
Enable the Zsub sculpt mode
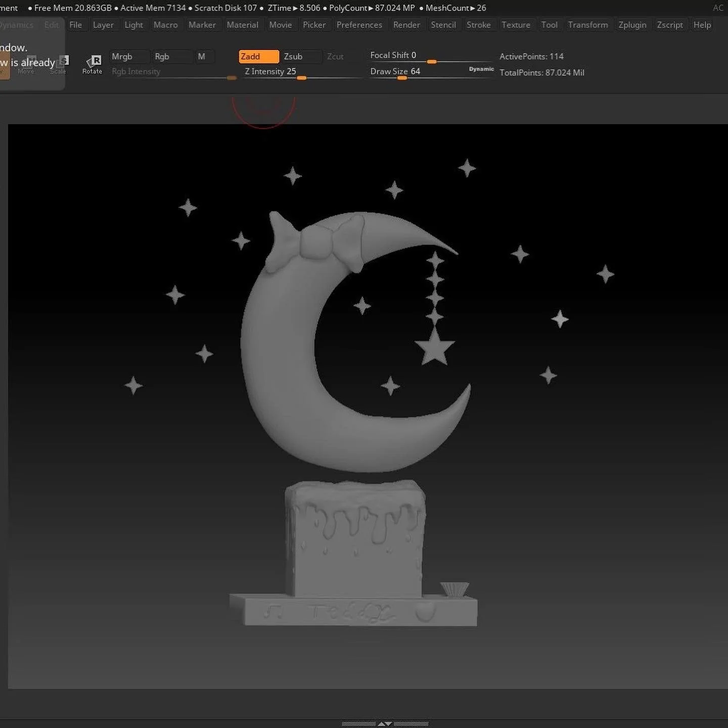[x=301, y=57]
